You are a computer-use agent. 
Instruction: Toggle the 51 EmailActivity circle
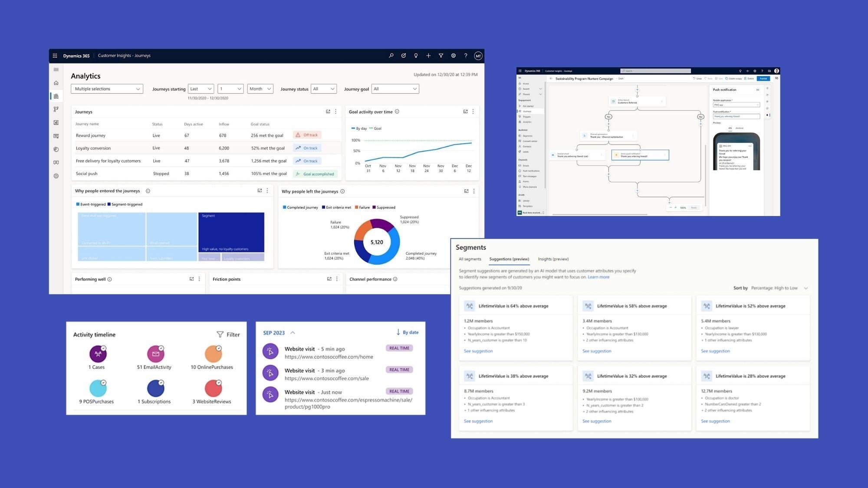156,354
